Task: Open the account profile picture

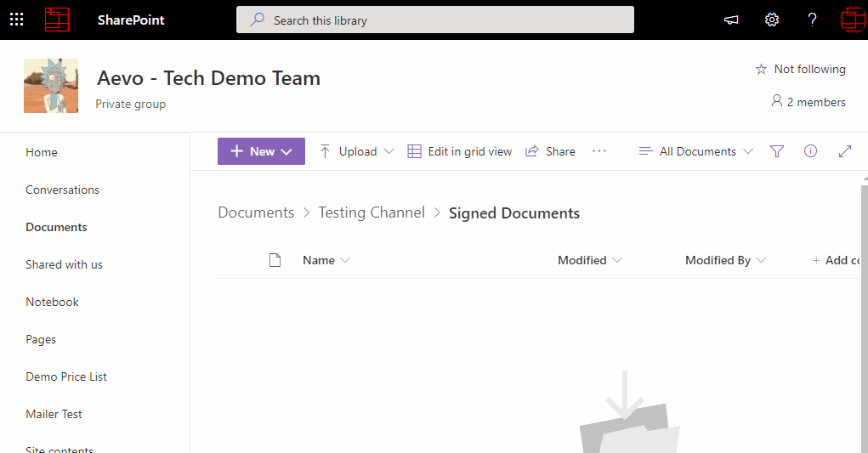Action: [853, 20]
